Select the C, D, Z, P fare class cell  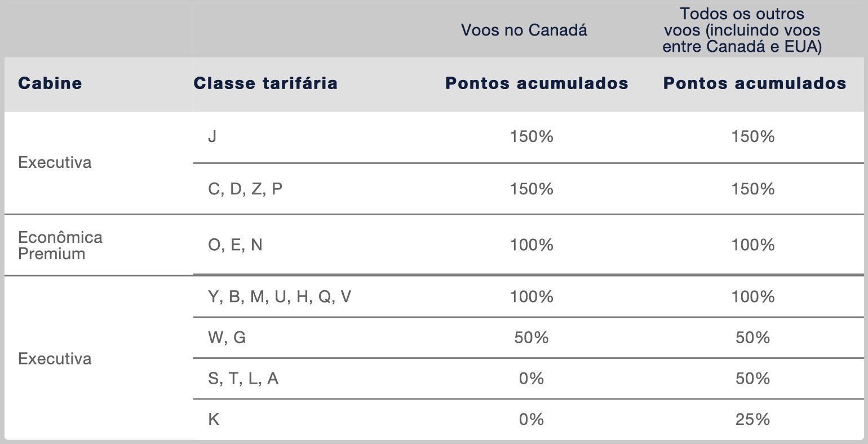pyautogui.click(x=245, y=189)
